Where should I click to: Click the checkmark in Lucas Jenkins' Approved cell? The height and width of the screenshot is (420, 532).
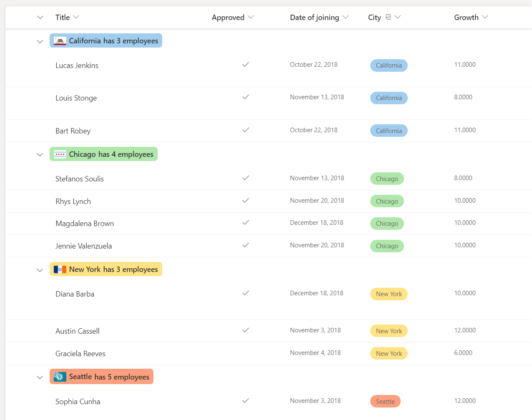pos(246,65)
